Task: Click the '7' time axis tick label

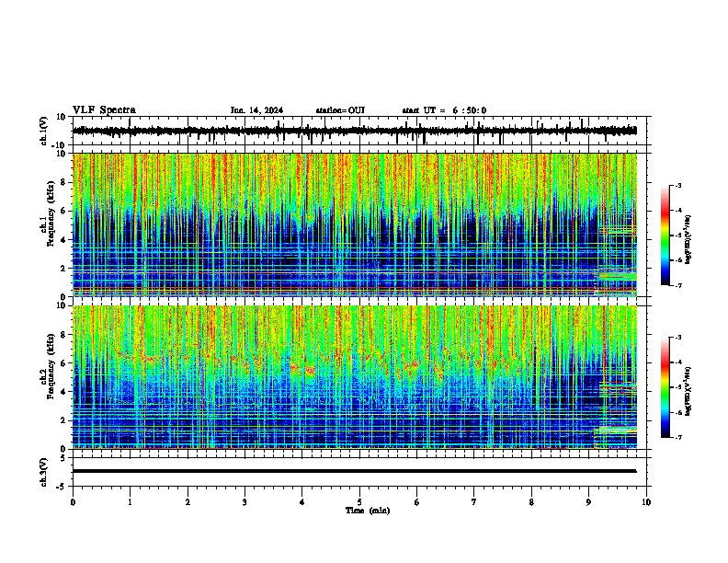Action: pos(474,502)
